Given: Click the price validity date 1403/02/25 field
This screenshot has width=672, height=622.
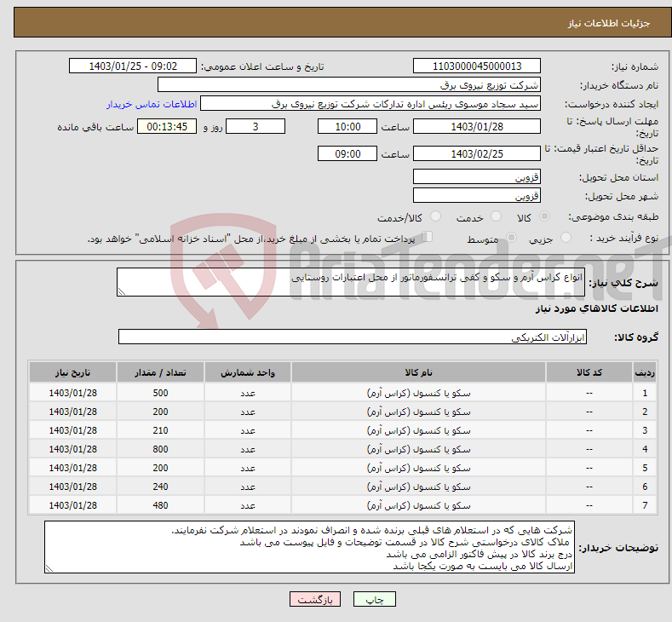Looking at the screenshot, I should pyautogui.click(x=477, y=153).
